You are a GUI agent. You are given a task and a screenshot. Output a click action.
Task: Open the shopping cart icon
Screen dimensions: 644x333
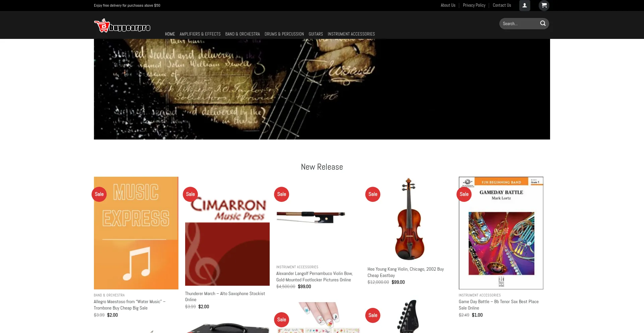[x=544, y=5]
